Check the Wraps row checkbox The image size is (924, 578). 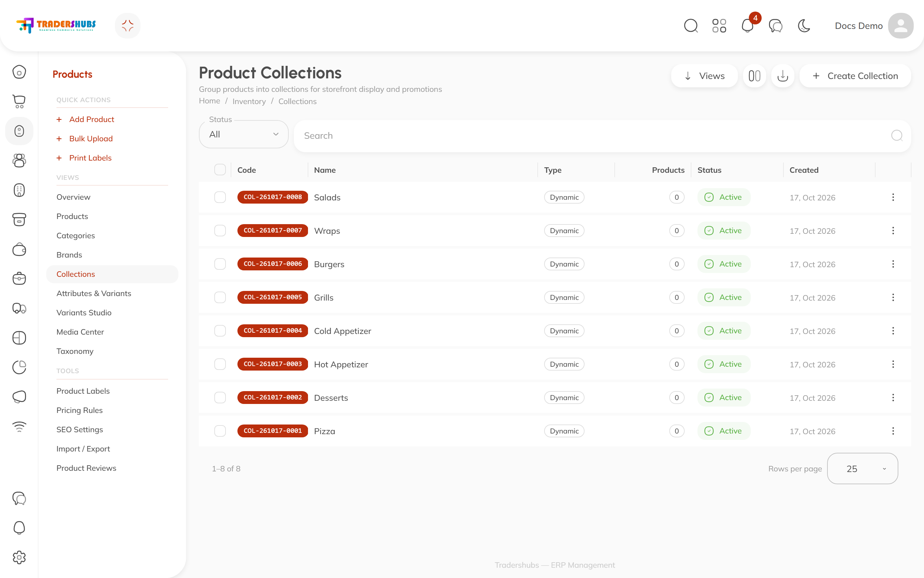pos(220,231)
